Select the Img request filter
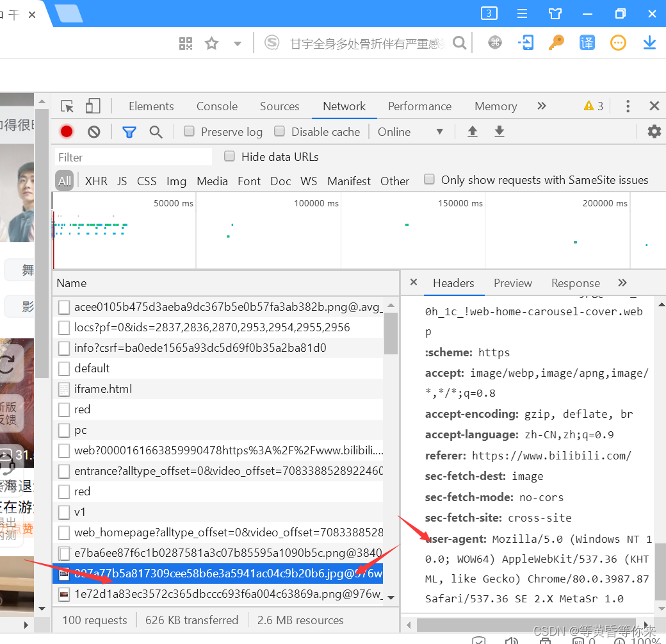 (176, 181)
